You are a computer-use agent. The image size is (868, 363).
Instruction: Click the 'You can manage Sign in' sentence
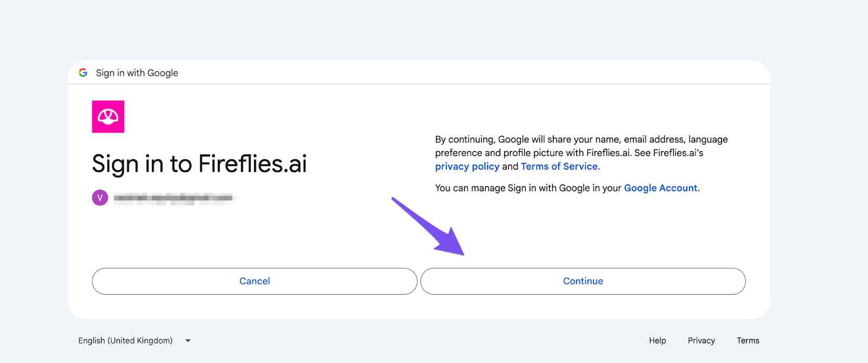click(x=529, y=188)
